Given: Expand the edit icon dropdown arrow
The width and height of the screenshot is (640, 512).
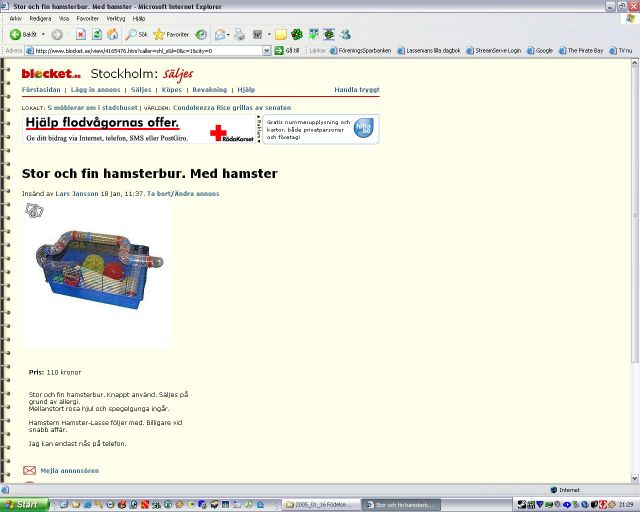Looking at the screenshot, I should point(269,35).
